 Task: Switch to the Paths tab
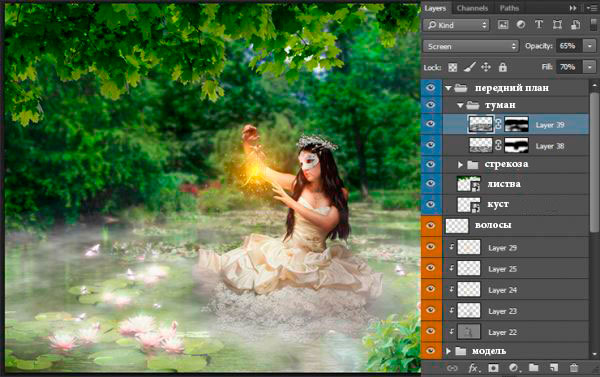(509, 8)
